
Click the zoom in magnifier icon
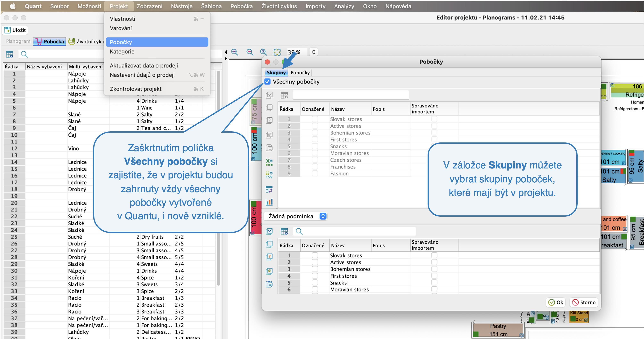(234, 52)
